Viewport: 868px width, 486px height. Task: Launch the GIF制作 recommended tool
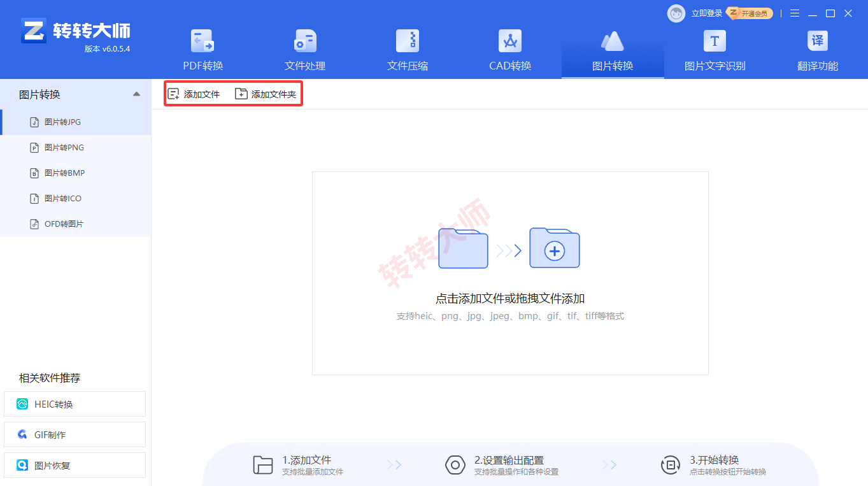tap(75, 434)
